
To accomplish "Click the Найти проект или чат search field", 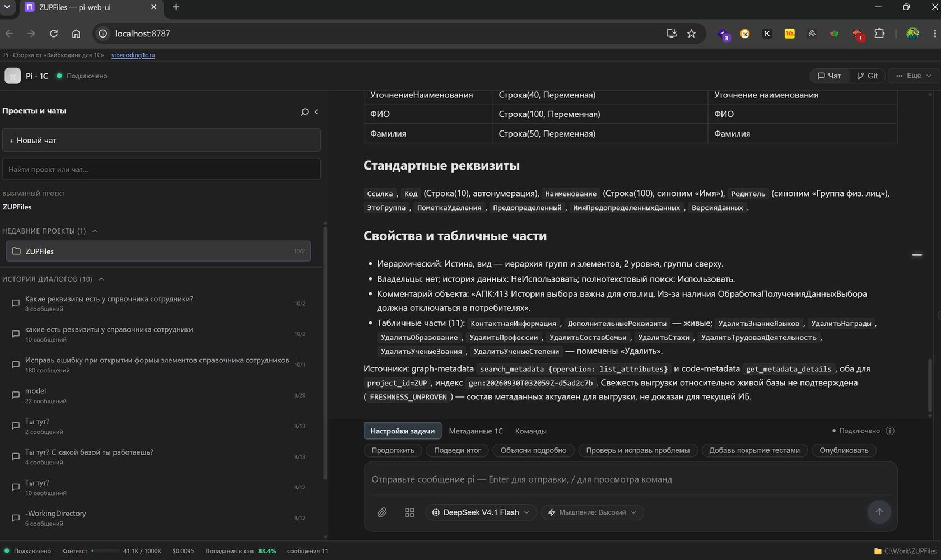I will coord(161,169).
